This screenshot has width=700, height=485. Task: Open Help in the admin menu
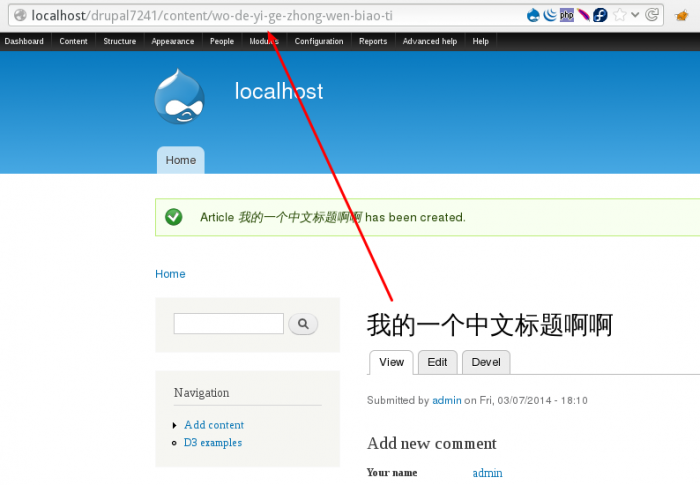click(480, 42)
